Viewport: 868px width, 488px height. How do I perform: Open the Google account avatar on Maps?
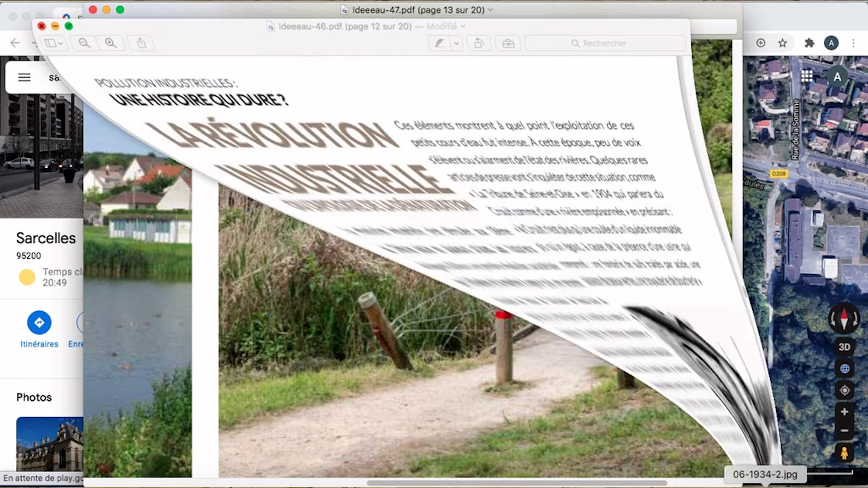click(x=837, y=77)
